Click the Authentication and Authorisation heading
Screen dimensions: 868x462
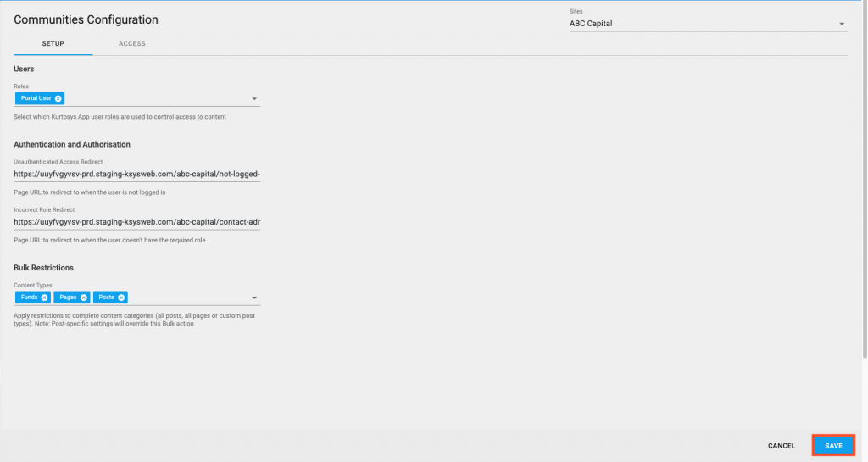pos(72,144)
